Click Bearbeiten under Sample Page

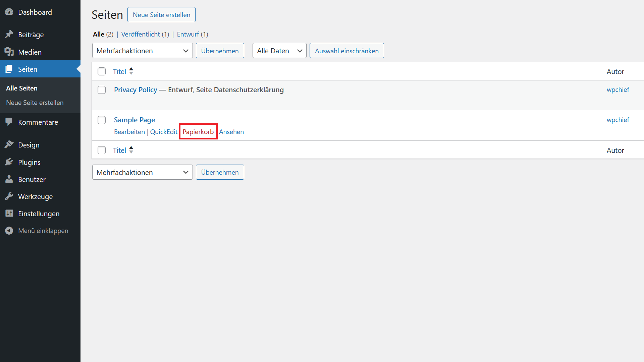129,132
